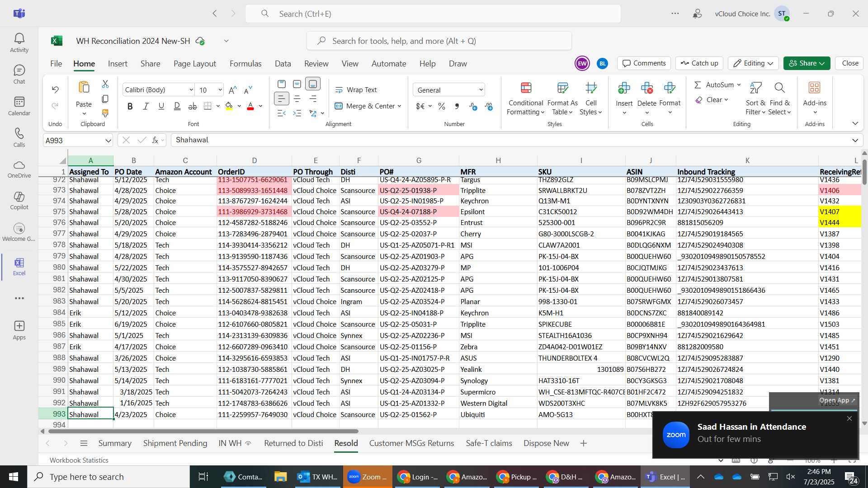Viewport: 868px width, 488px height.
Task: Toggle Bold formatting
Action: pyautogui.click(x=130, y=106)
